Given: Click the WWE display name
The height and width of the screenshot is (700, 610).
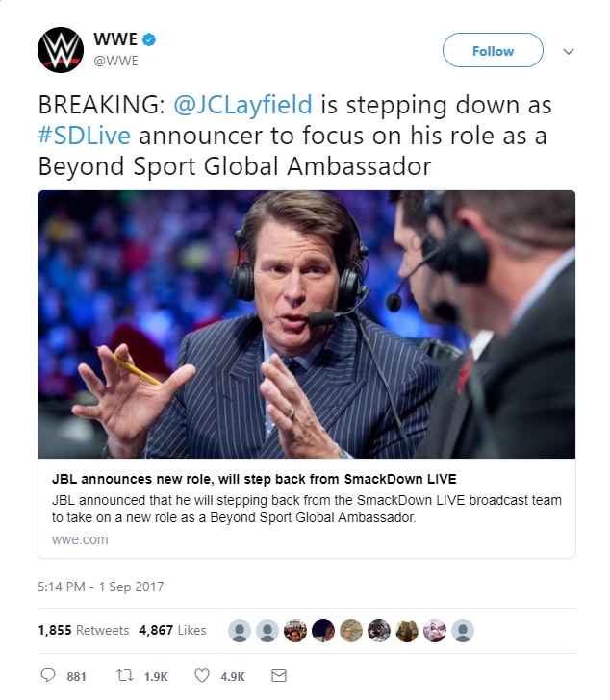Looking at the screenshot, I should tap(115, 39).
